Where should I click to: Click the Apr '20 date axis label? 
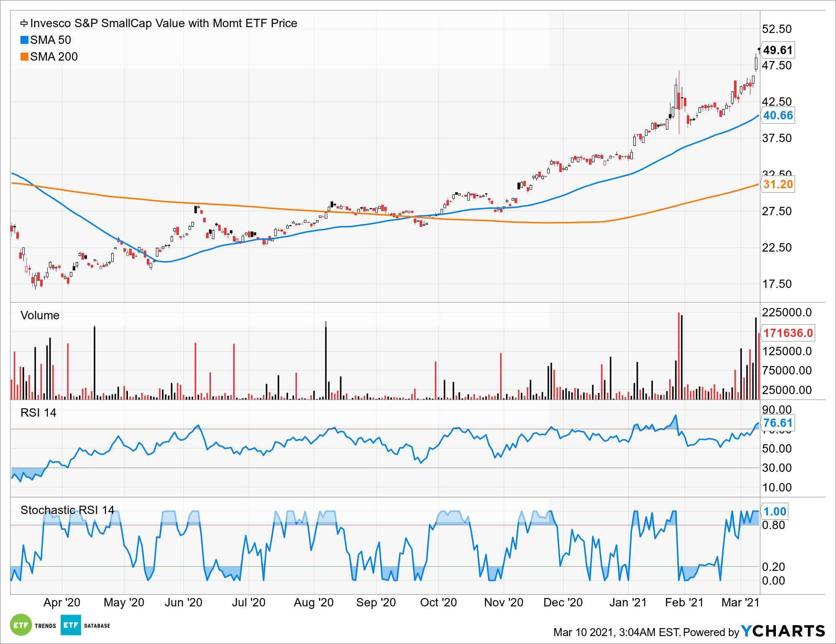[x=62, y=602]
